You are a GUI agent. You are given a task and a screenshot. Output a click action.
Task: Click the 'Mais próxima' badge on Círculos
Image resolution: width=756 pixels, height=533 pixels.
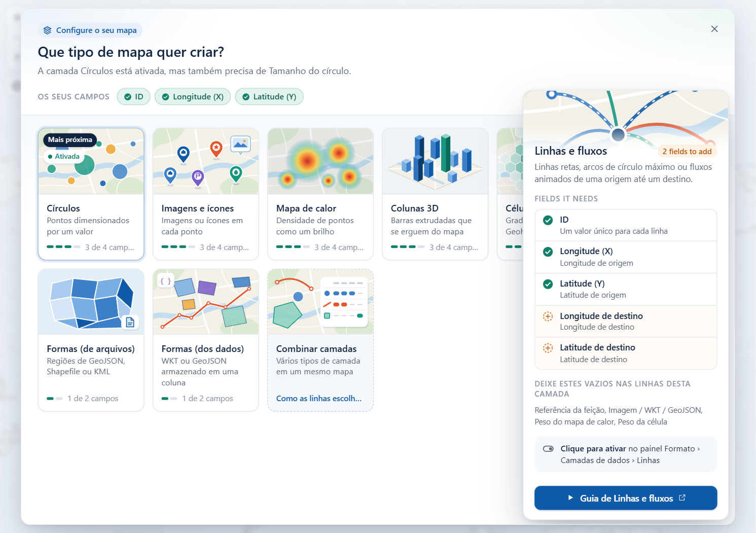click(x=70, y=140)
